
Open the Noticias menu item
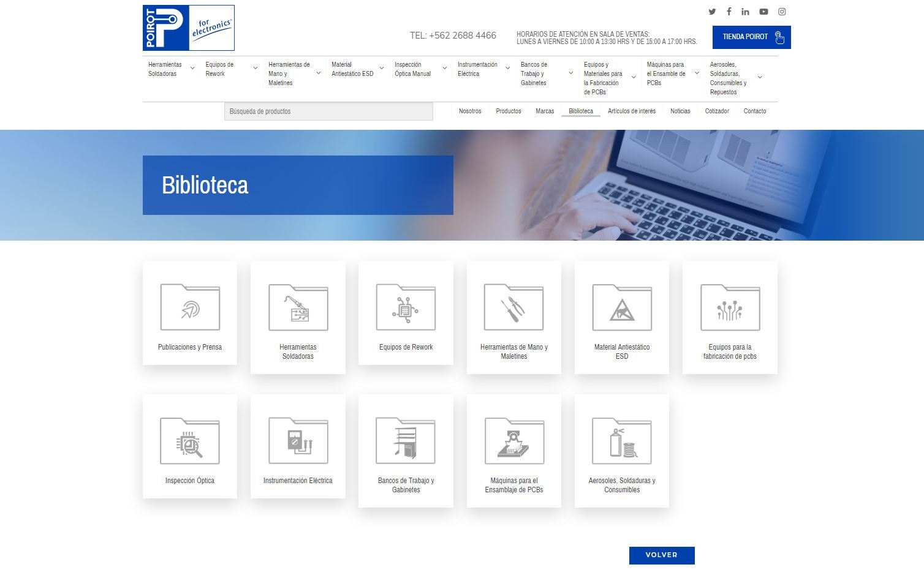(x=680, y=111)
